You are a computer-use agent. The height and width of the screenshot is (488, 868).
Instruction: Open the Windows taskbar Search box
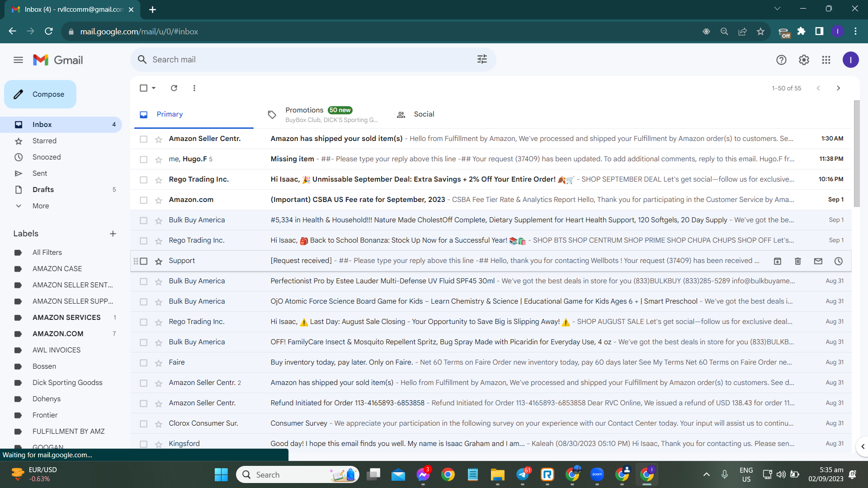(297, 474)
